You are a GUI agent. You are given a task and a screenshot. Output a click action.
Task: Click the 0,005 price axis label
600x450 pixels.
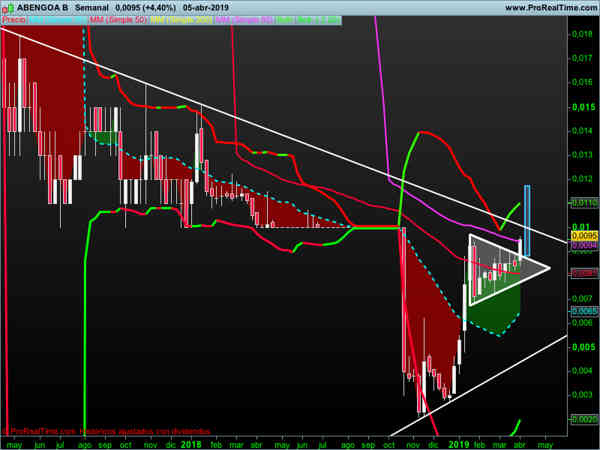tap(584, 347)
